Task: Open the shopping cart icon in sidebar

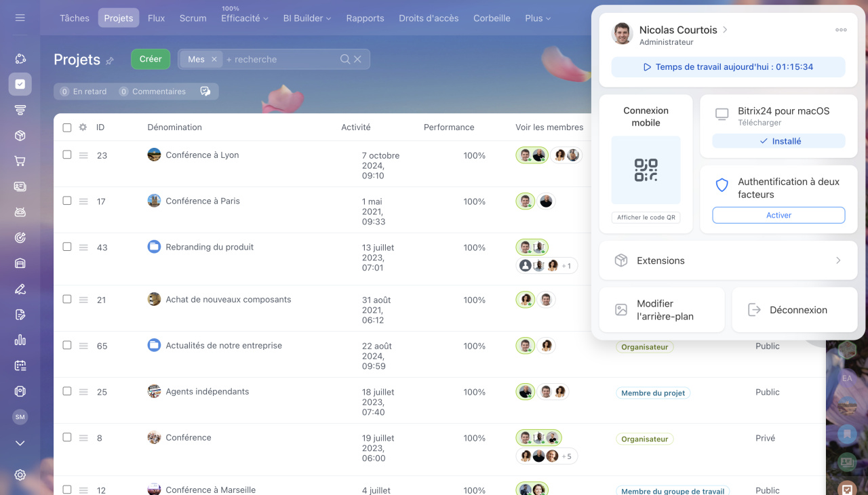Action: point(20,161)
